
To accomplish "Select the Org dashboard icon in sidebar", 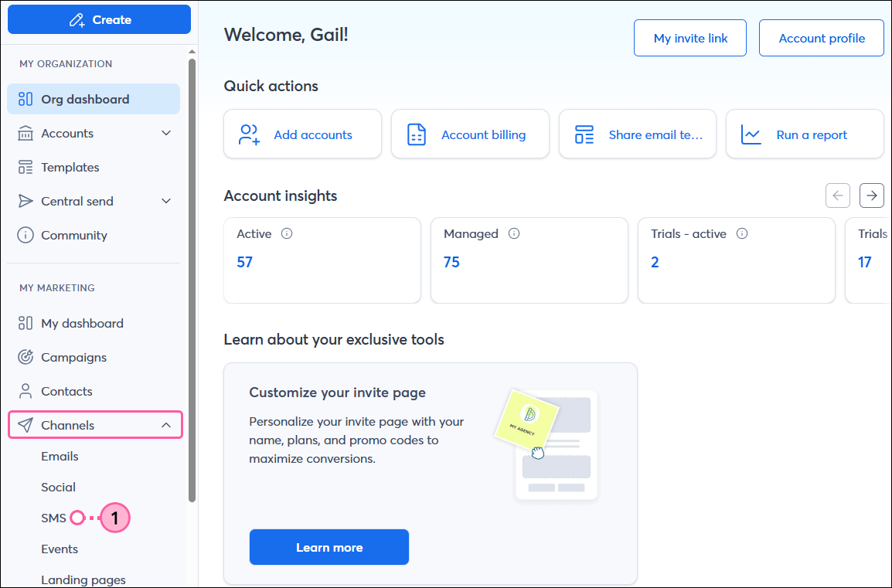I will (26, 99).
